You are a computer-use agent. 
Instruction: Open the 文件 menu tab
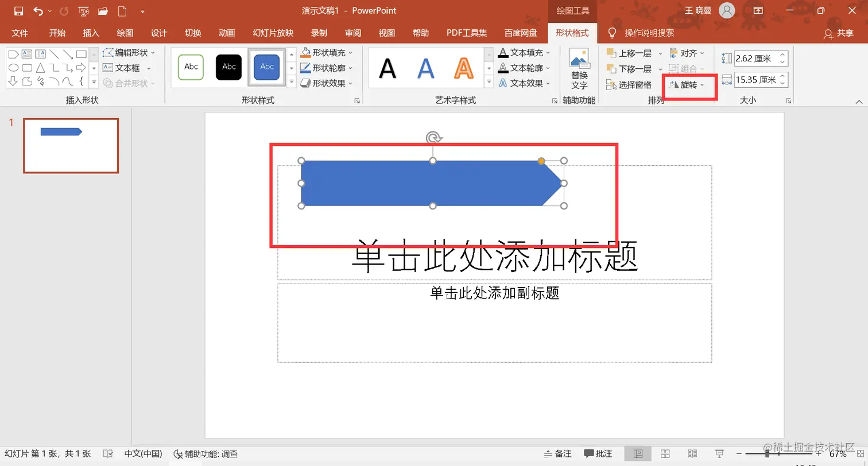click(20, 33)
